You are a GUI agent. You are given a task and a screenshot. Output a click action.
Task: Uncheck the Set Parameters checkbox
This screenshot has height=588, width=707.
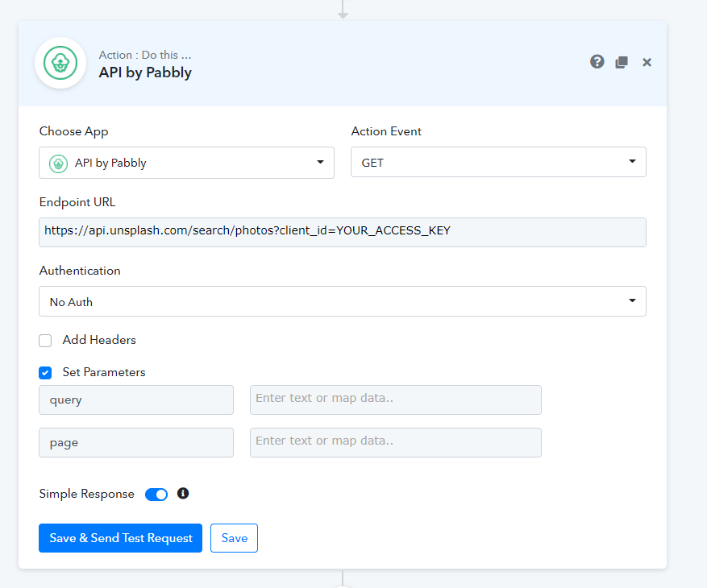(45, 373)
